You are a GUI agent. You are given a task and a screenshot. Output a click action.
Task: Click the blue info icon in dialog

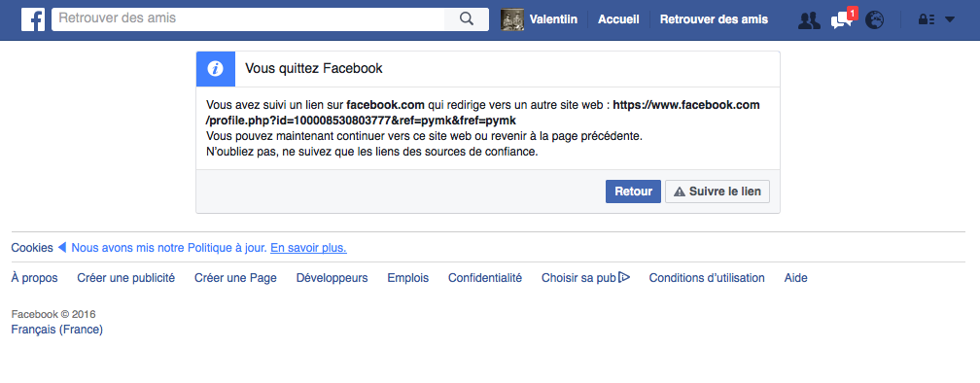point(216,69)
